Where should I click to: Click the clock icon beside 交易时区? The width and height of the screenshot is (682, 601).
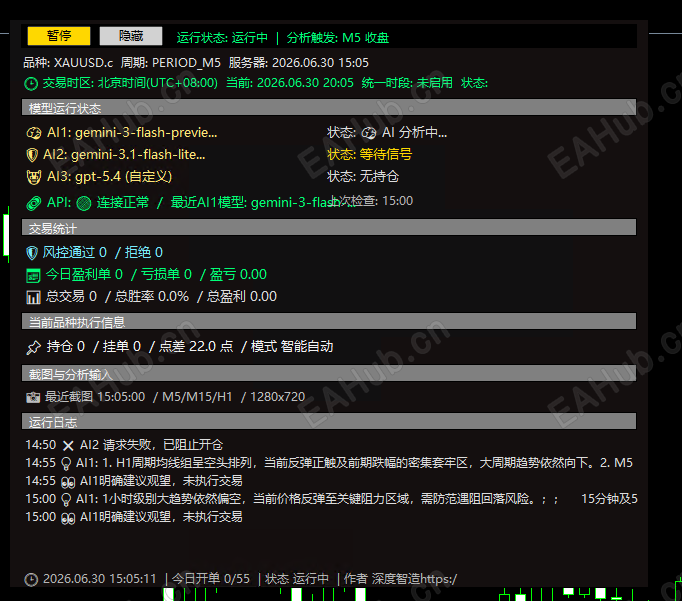[x=31, y=83]
